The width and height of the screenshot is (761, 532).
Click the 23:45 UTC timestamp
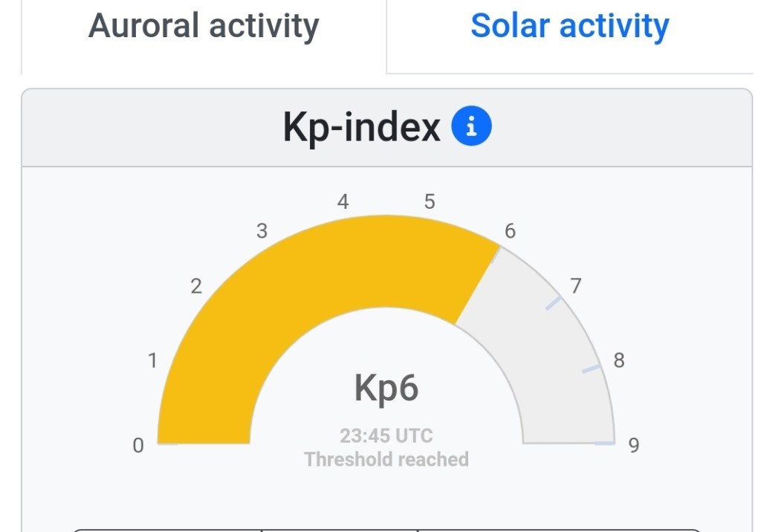pyautogui.click(x=386, y=435)
